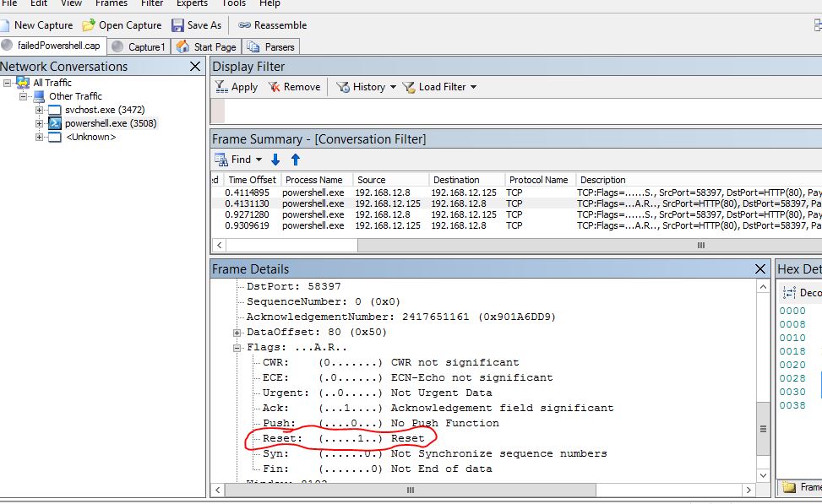Close the Frame Details panel
This screenshot has height=504, width=822.
[760, 268]
